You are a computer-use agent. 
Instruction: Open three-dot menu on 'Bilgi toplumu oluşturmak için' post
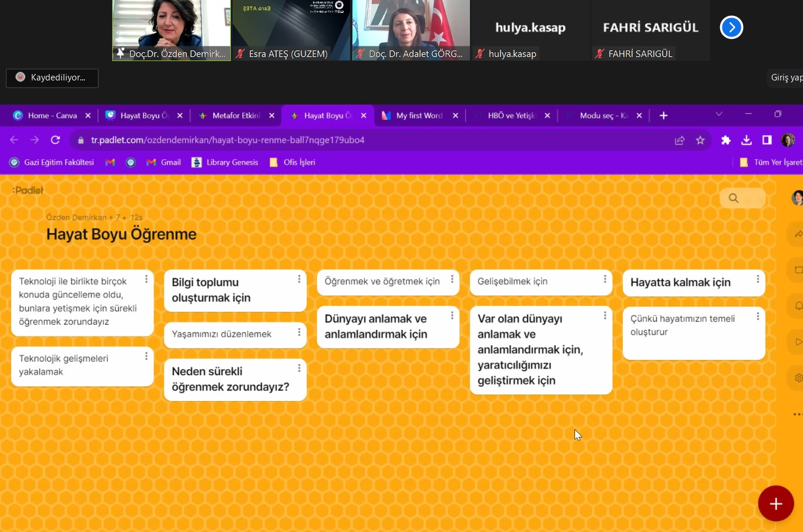click(x=299, y=280)
